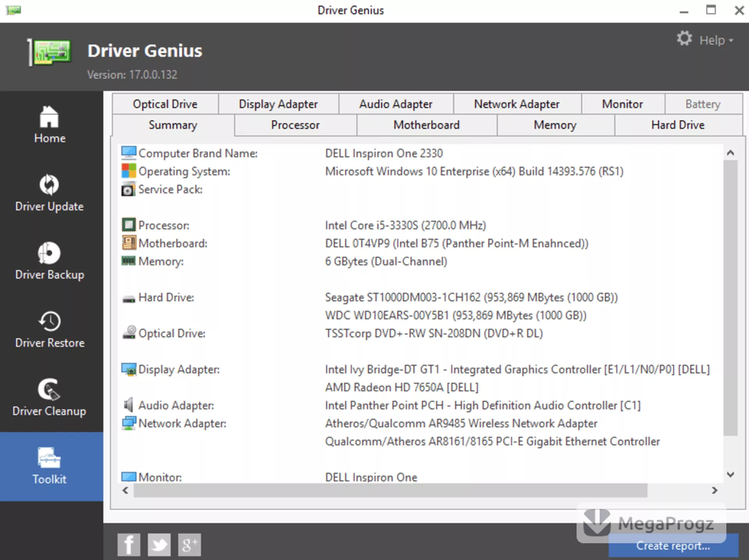
Task: Click the Version 17.0.0.132 text
Action: tap(132, 74)
